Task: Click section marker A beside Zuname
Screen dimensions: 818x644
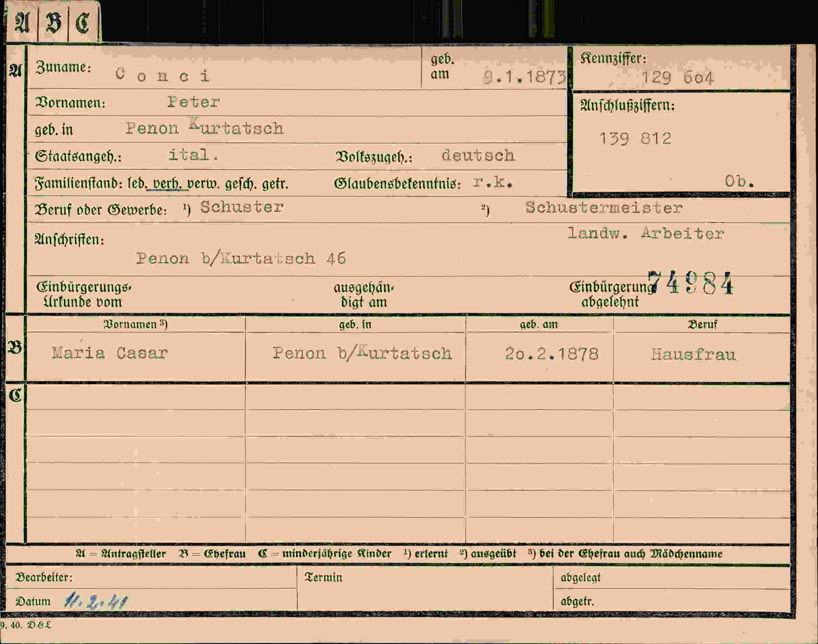Action: tap(15, 71)
